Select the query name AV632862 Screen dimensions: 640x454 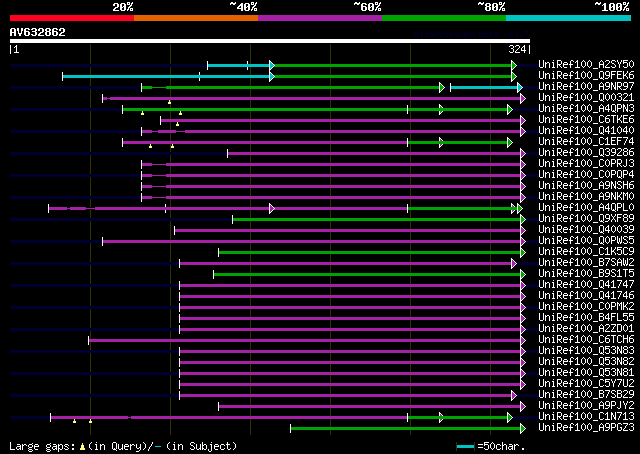pos(38,32)
